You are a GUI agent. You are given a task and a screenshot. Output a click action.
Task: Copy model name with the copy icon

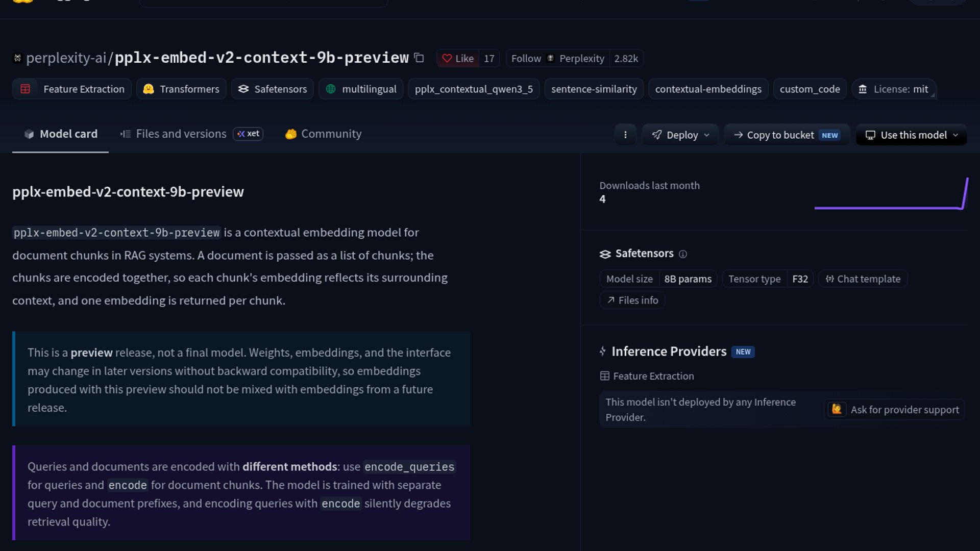point(419,58)
